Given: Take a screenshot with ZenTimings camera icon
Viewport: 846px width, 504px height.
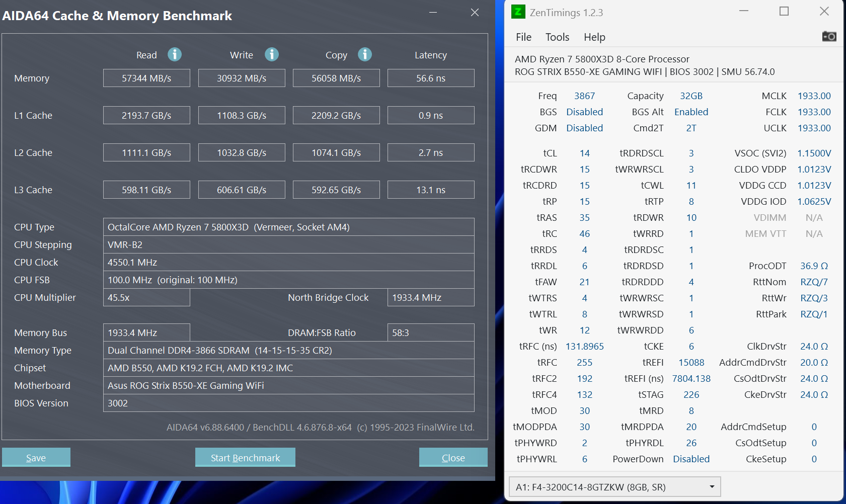Looking at the screenshot, I should click(829, 36).
